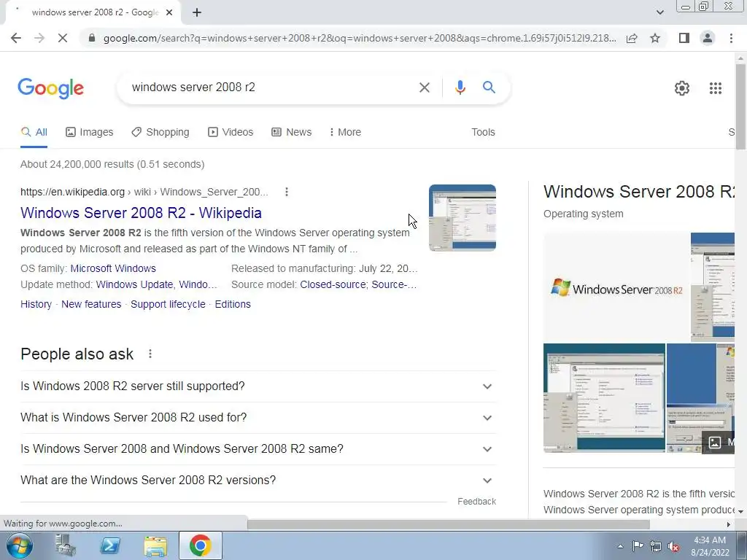
Task: Start voice search with the microphone icon
Action: [x=460, y=87]
